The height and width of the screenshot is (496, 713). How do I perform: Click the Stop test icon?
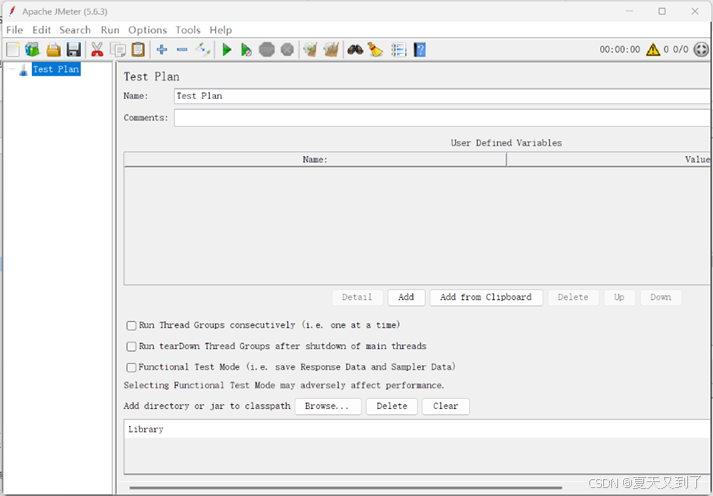[x=267, y=50]
